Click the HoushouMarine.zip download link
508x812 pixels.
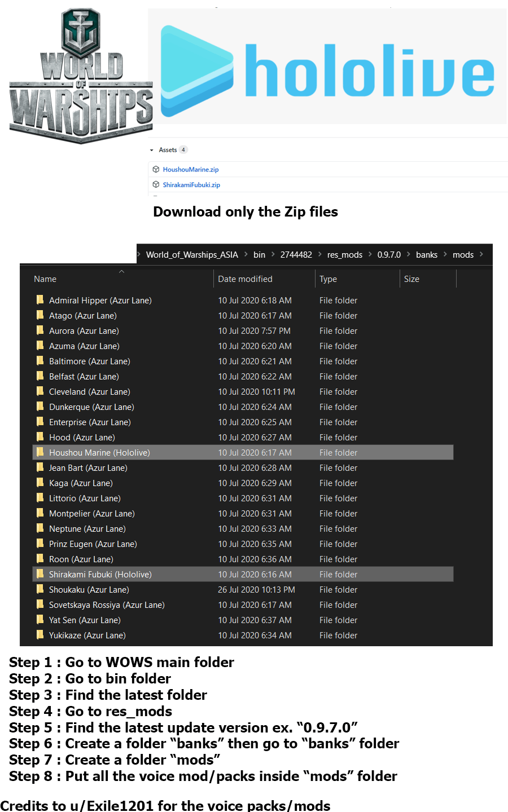(x=190, y=170)
